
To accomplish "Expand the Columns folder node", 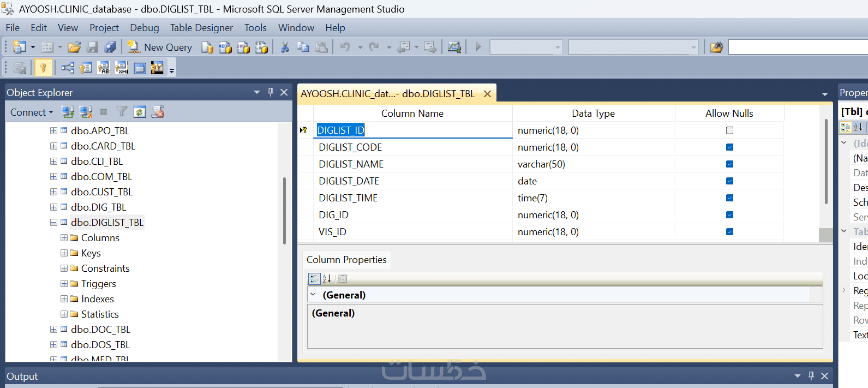I will pos(64,238).
